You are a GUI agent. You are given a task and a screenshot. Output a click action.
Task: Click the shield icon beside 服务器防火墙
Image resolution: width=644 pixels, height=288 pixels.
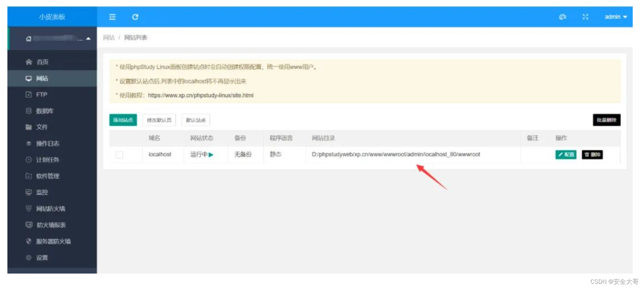click(29, 241)
